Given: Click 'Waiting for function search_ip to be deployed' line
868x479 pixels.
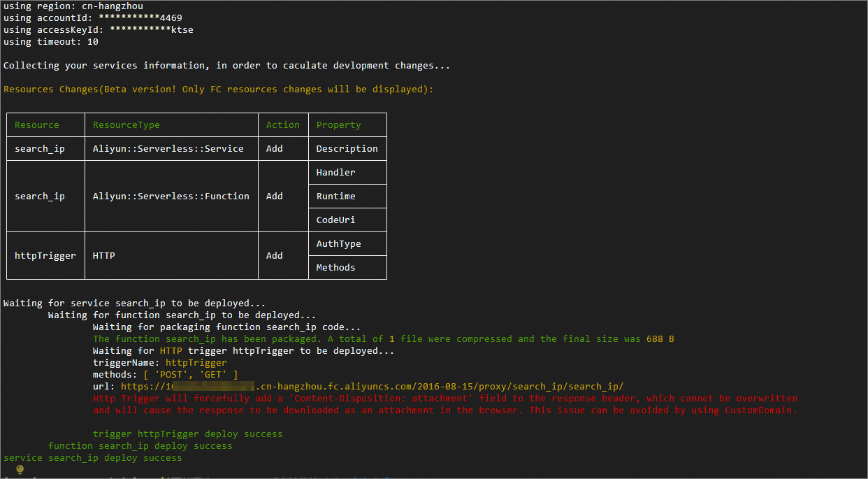Looking at the screenshot, I should (182, 315).
